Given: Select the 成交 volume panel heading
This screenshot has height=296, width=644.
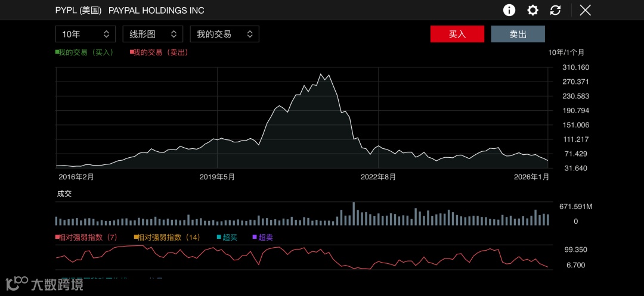Looking at the screenshot, I should click(64, 194).
